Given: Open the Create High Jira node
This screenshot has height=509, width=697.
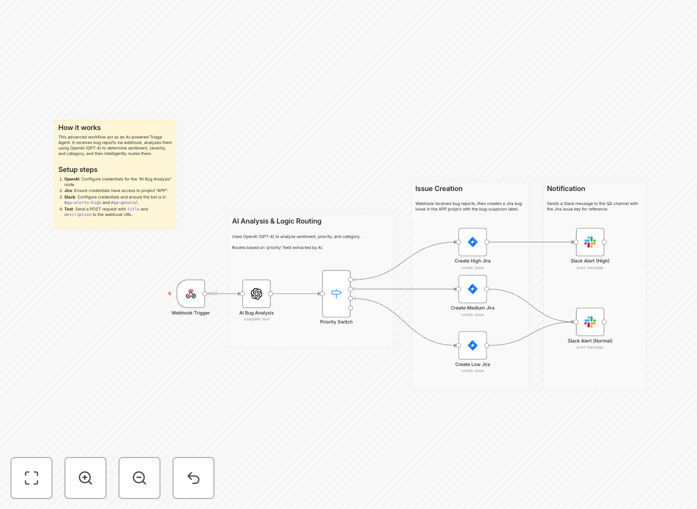Looking at the screenshot, I should [x=473, y=242].
